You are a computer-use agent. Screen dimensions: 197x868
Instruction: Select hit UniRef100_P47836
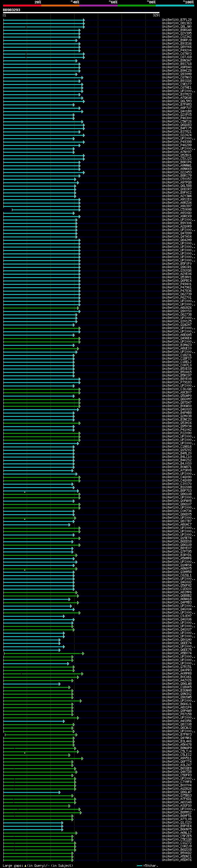tap(177, 291)
